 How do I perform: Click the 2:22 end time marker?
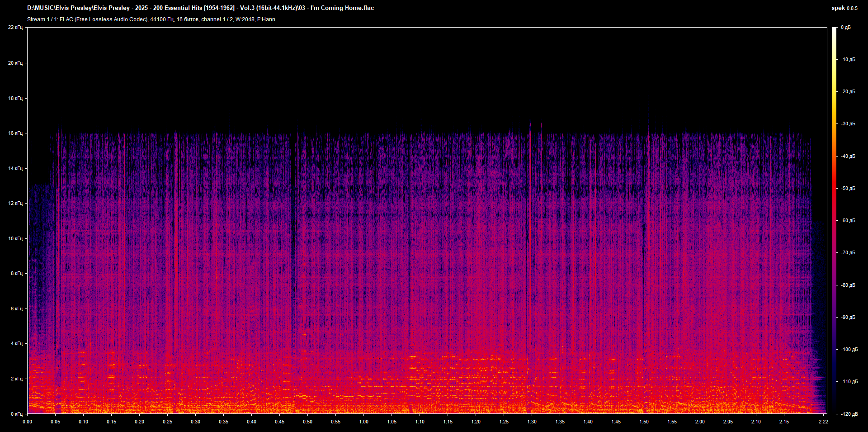point(823,422)
